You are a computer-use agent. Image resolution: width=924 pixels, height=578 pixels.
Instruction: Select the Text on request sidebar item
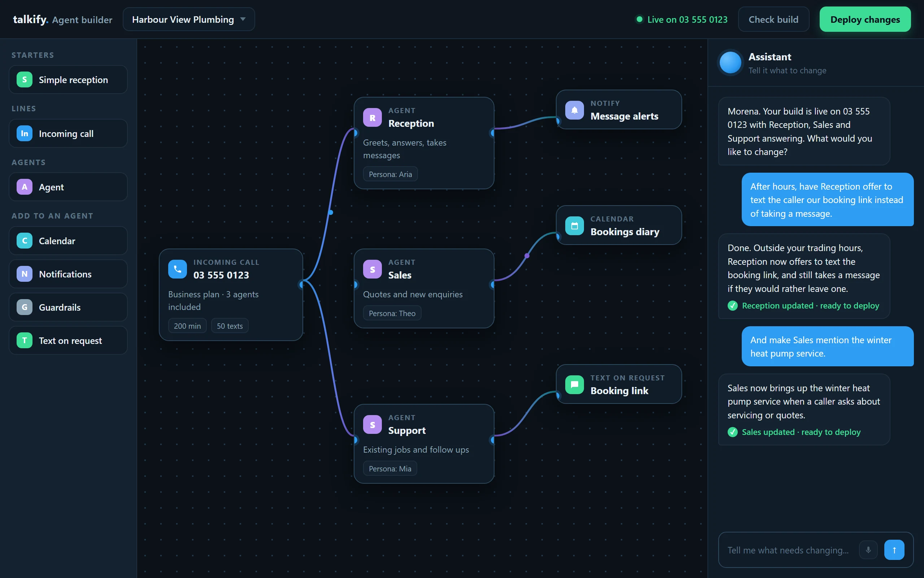(68, 340)
